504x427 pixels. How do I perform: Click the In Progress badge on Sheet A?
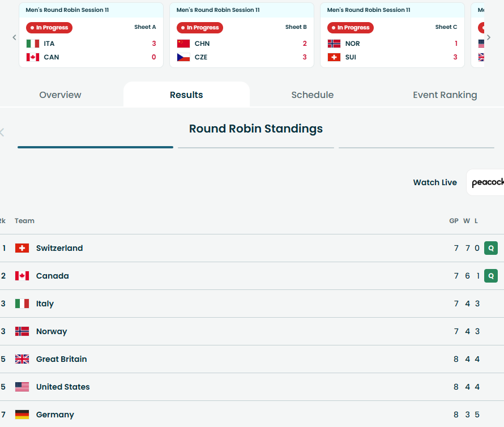tap(49, 28)
